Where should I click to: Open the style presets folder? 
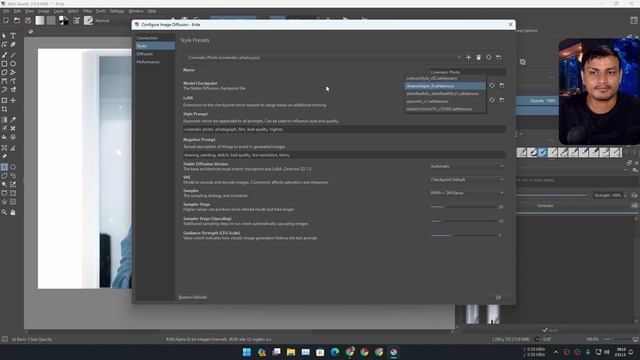tap(499, 58)
